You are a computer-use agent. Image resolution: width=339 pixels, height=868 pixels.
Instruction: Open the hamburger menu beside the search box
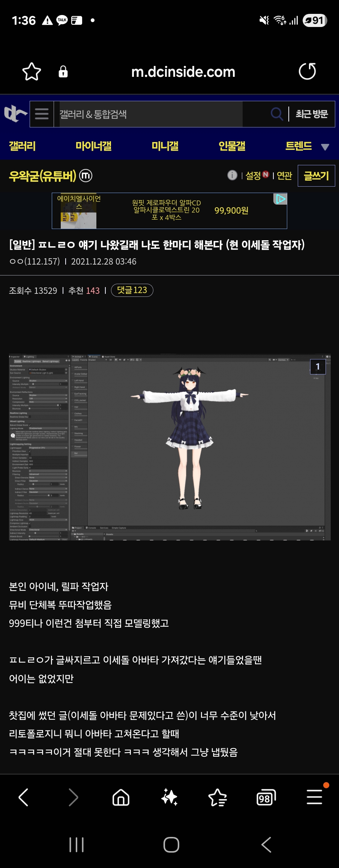42,114
